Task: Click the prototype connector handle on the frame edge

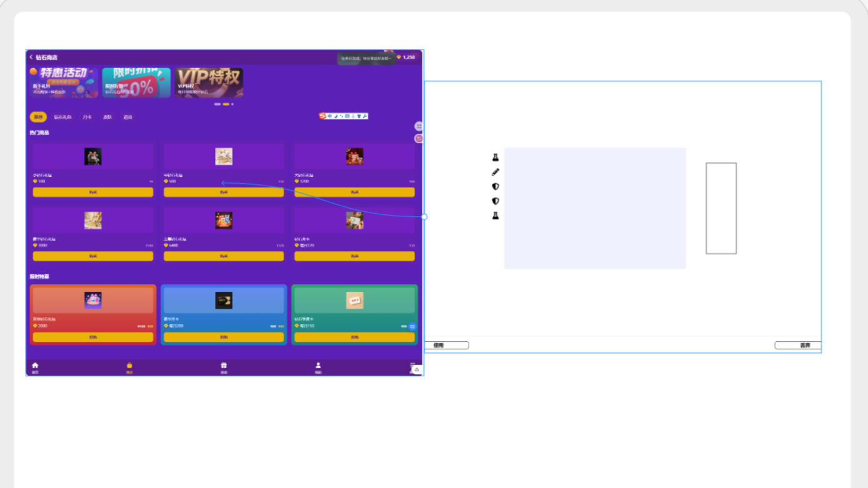Action: [424, 217]
